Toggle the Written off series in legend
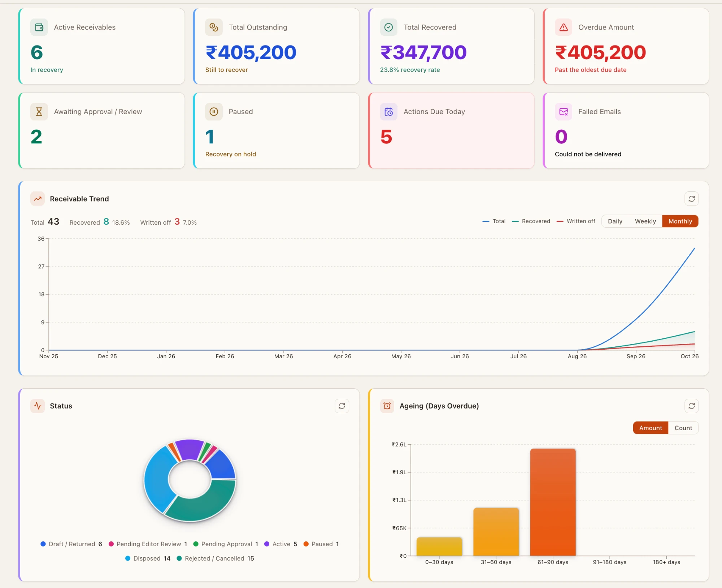722x588 pixels. tap(576, 221)
